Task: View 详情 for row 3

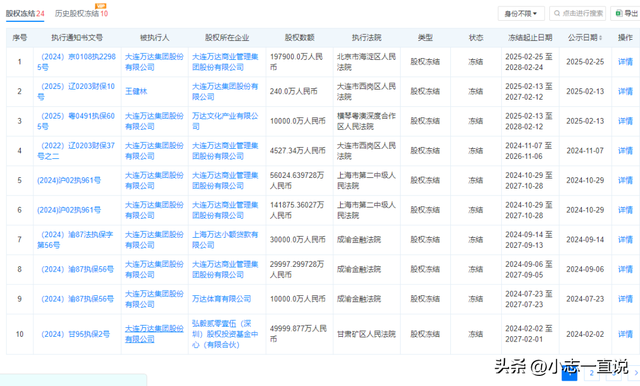Action: (x=625, y=121)
